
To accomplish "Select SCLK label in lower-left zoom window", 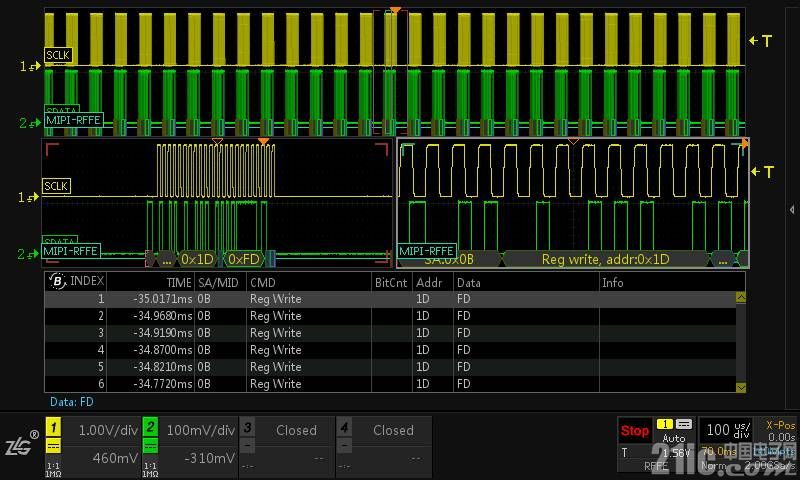I will point(56,186).
